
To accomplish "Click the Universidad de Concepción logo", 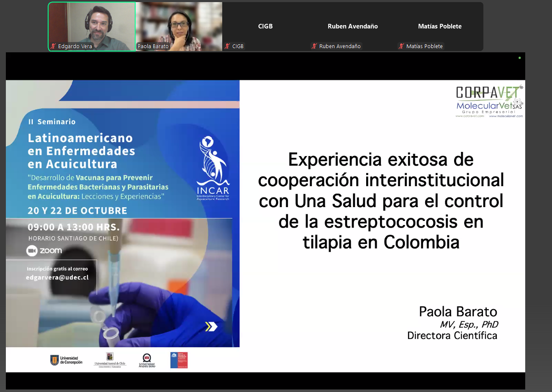I will point(66,360).
